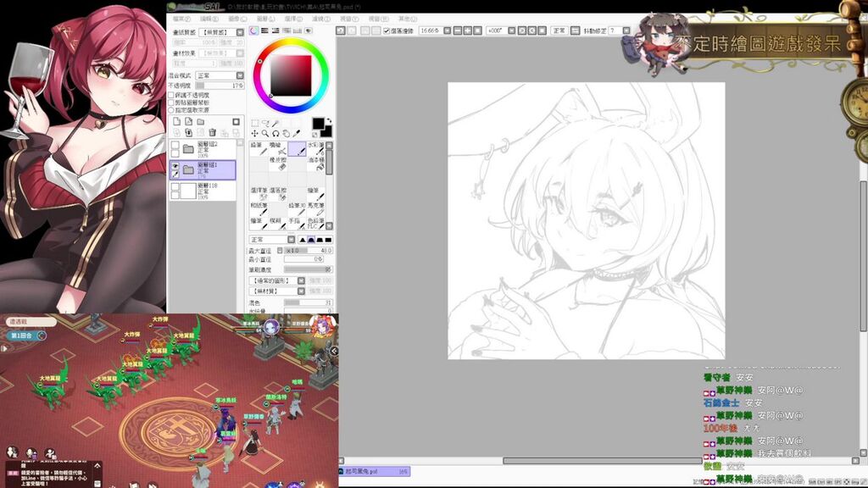Screen dimensions: 868x488
Task: Open the 檔案 menu
Action: point(181,19)
